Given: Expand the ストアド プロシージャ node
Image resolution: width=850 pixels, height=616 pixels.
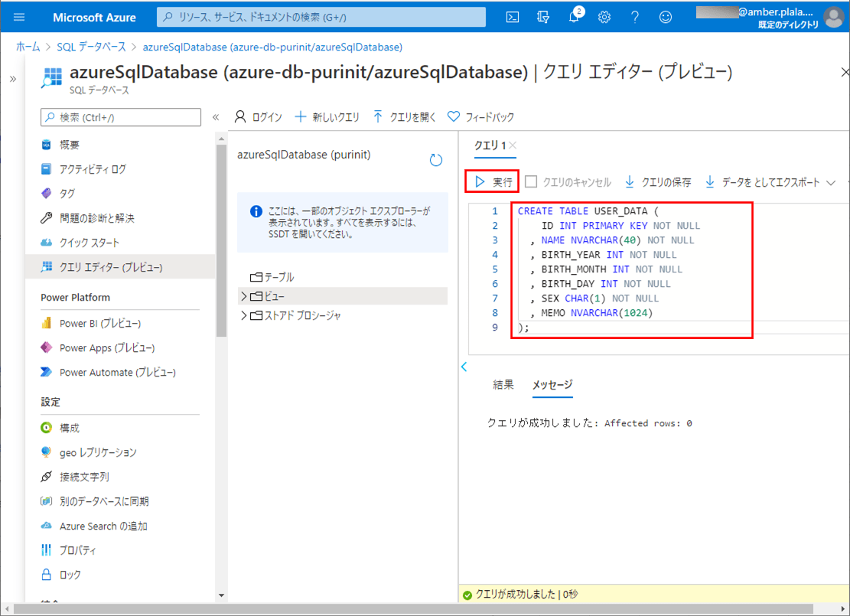Looking at the screenshot, I should click(x=243, y=315).
